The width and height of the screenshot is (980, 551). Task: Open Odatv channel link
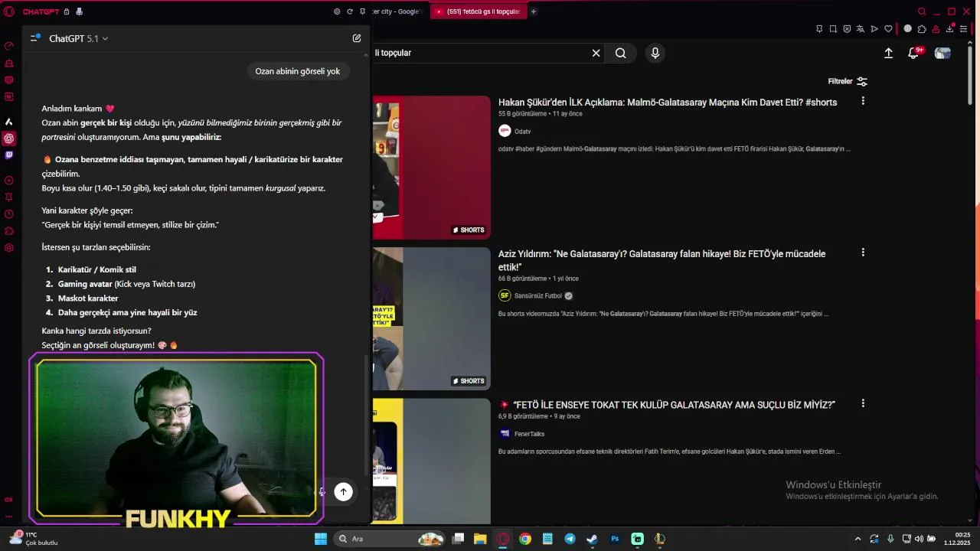(x=523, y=131)
